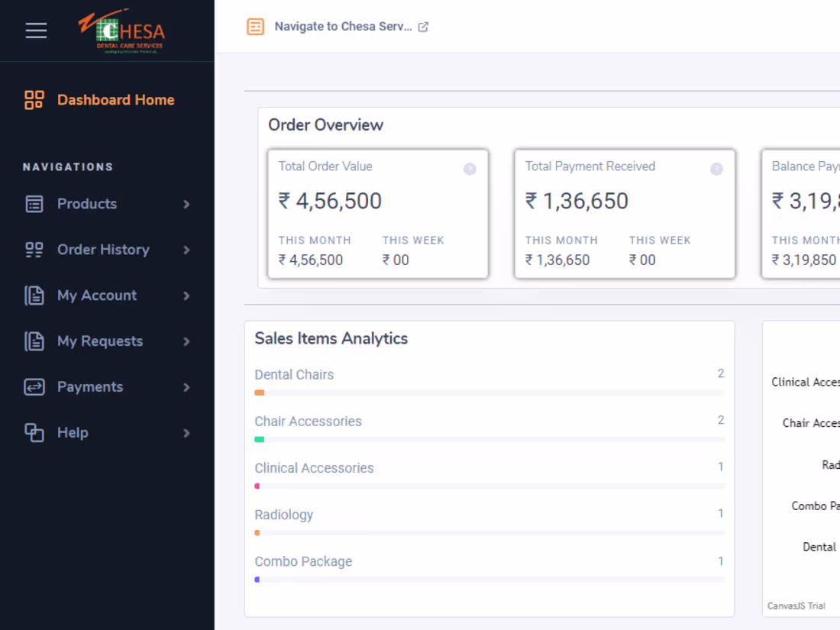Open the hamburger navigation menu
840x630 pixels.
point(36,31)
